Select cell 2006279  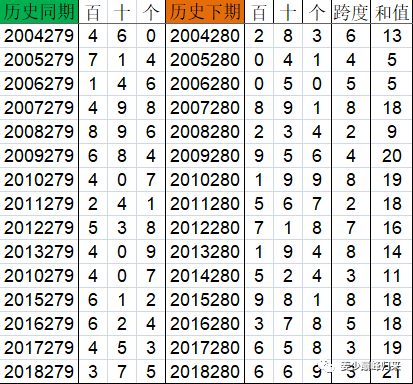pyautogui.click(x=39, y=84)
